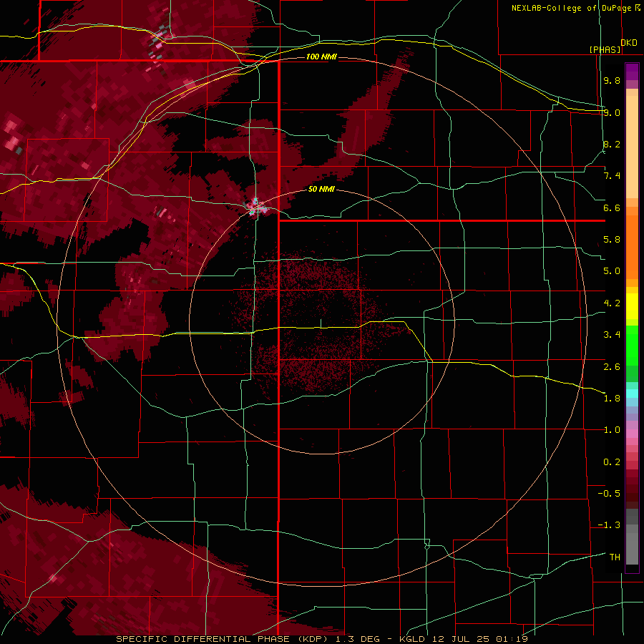This screenshot has height=644, width=644.
Task: Pick the gray segment at scale bottom
Action: pos(632,545)
